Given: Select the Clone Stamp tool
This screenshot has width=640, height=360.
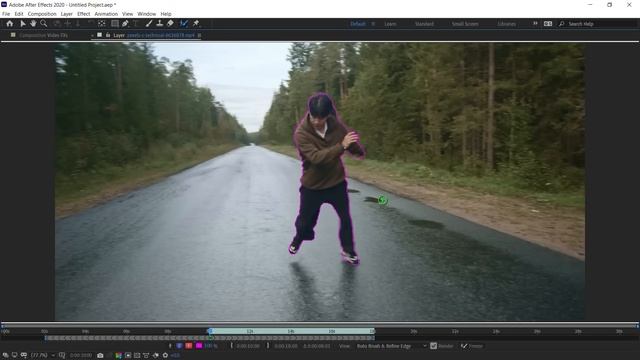Looking at the screenshot, I should click(x=160, y=24).
